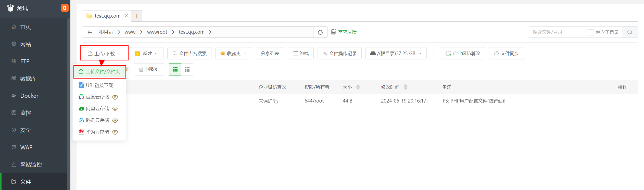Expand the 新建 dropdown
The image size is (644, 190).
pyautogui.click(x=146, y=53)
